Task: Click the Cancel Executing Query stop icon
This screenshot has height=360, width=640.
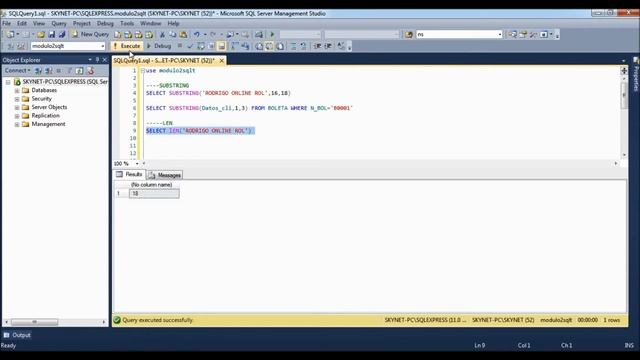Action: point(180,46)
